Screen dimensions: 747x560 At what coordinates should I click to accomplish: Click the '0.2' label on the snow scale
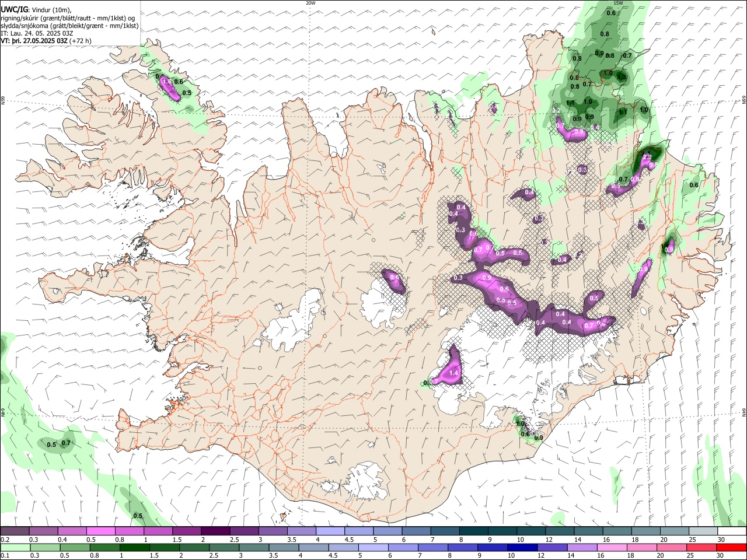pos(4,540)
